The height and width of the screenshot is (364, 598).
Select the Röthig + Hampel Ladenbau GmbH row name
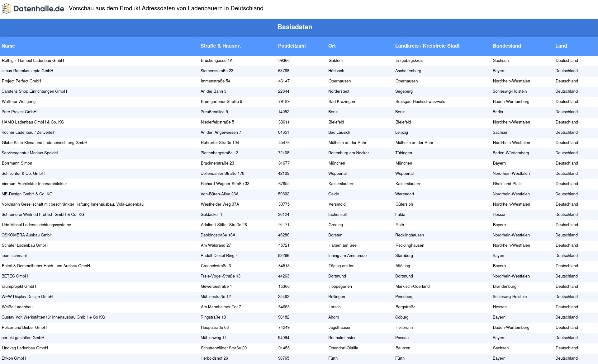click(33, 60)
